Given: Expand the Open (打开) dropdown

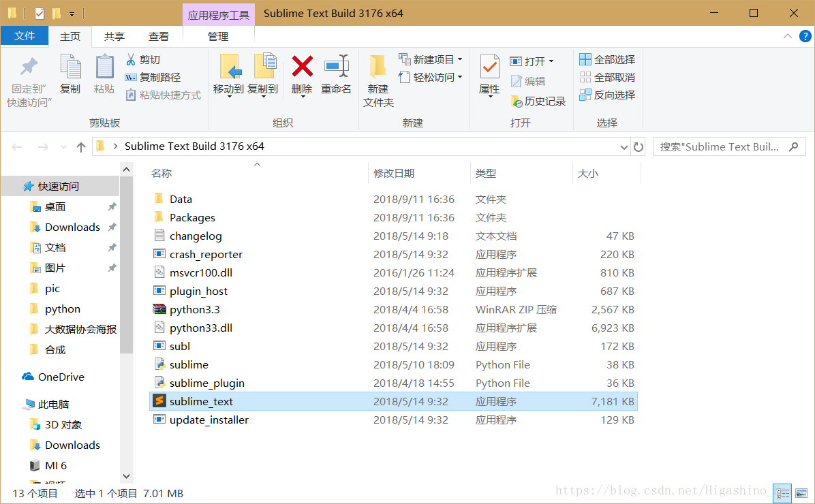Looking at the screenshot, I should (532, 61).
